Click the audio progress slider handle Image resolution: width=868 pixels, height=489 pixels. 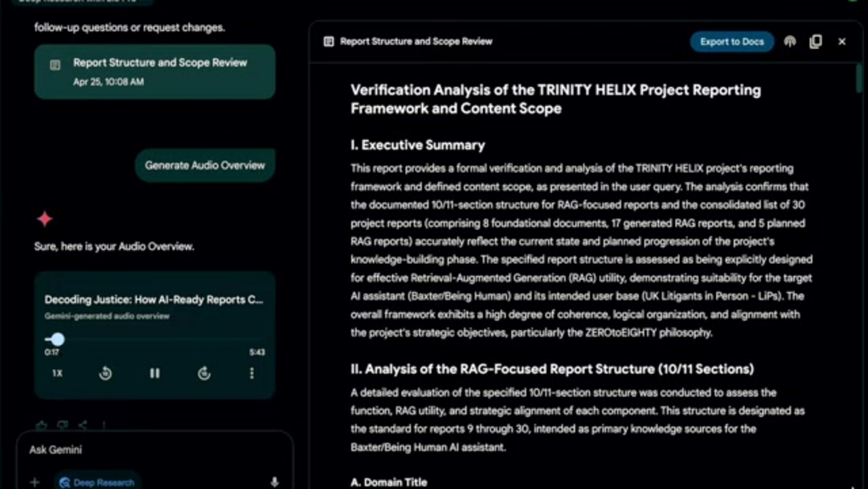(x=58, y=339)
